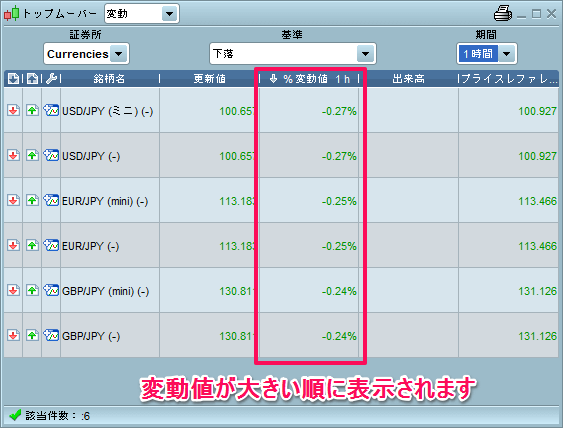The height and width of the screenshot is (428, 563).
Task: Select the EUR/JPY (-) instrument name
Action: pyautogui.click(x=90, y=247)
